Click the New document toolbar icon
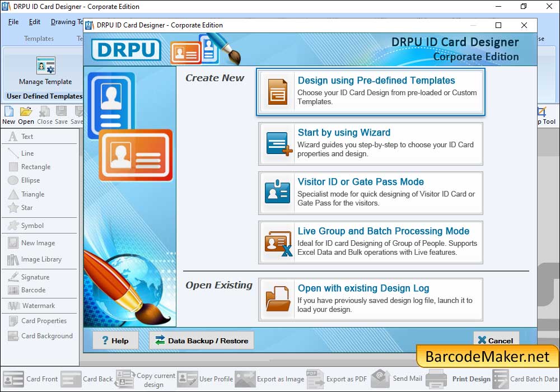 tap(8, 115)
